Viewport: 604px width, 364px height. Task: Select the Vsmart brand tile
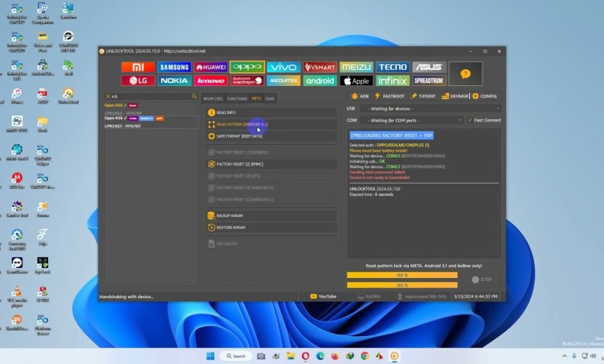[x=320, y=67]
